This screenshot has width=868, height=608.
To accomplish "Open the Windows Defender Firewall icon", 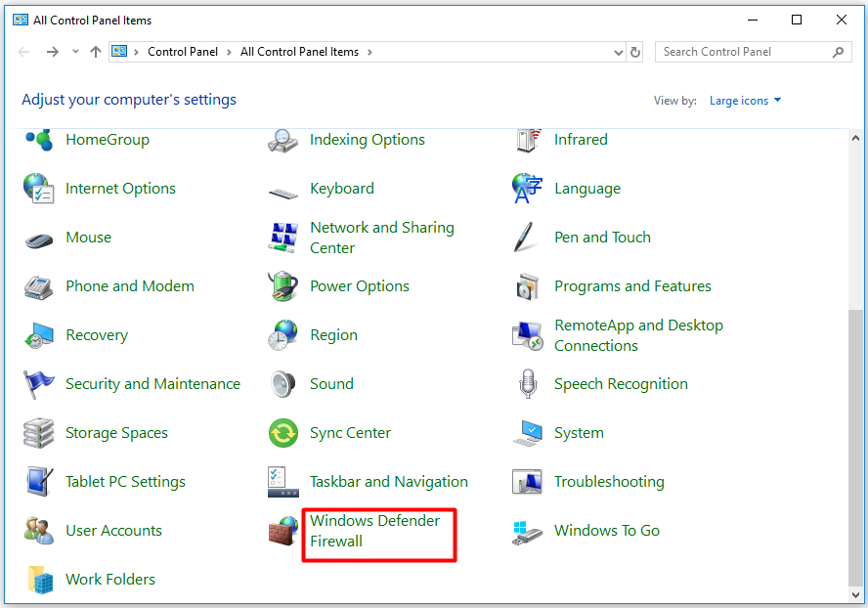I will click(x=282, y=531).
